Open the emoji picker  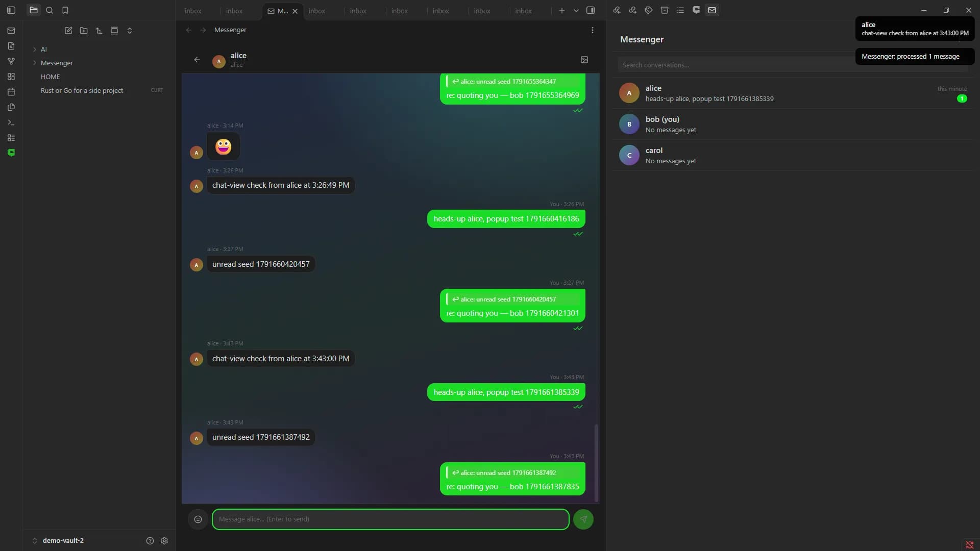click(x=198, y=519)
